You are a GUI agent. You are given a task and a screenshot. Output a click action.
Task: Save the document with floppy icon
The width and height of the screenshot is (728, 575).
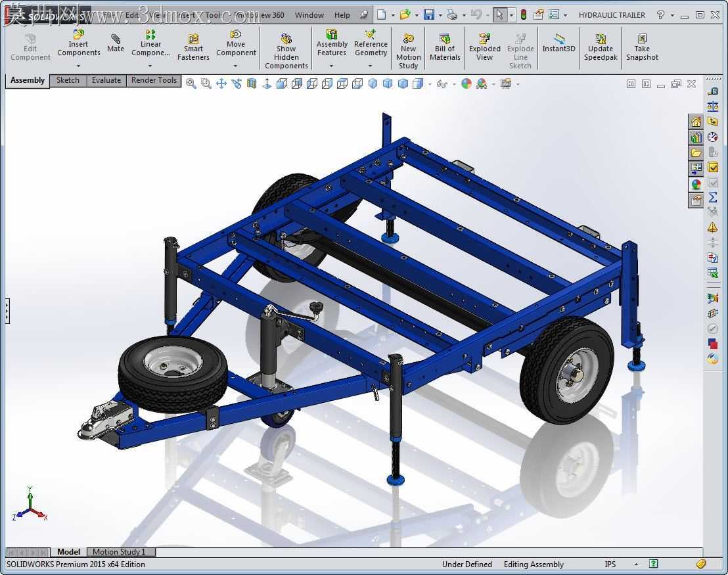pyautogui.click(x=429, y=15)
